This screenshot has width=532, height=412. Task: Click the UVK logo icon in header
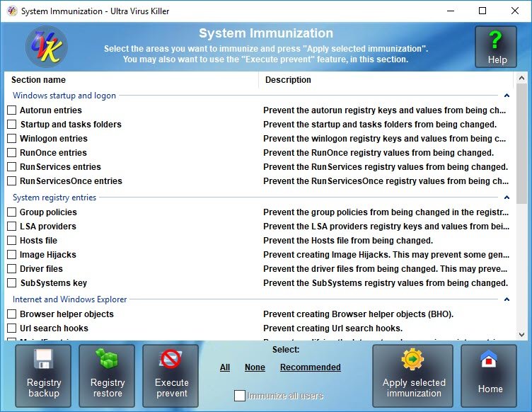pyautogui.click(x=47, y=47)
